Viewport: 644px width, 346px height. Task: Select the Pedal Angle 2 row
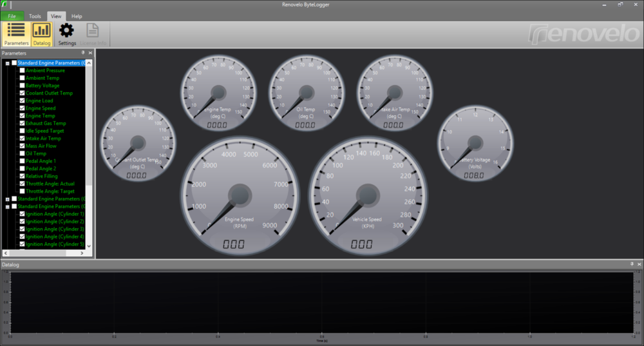[41, 168]
